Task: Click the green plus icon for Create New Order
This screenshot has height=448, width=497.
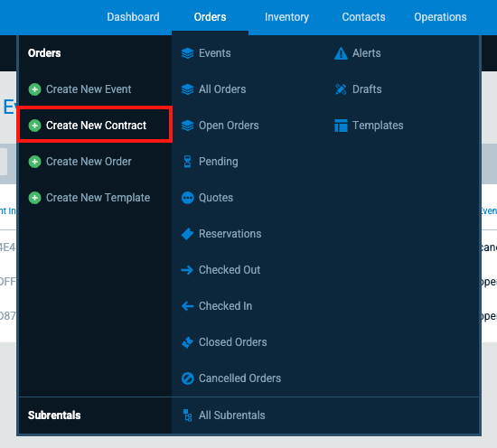Action: 34,162
